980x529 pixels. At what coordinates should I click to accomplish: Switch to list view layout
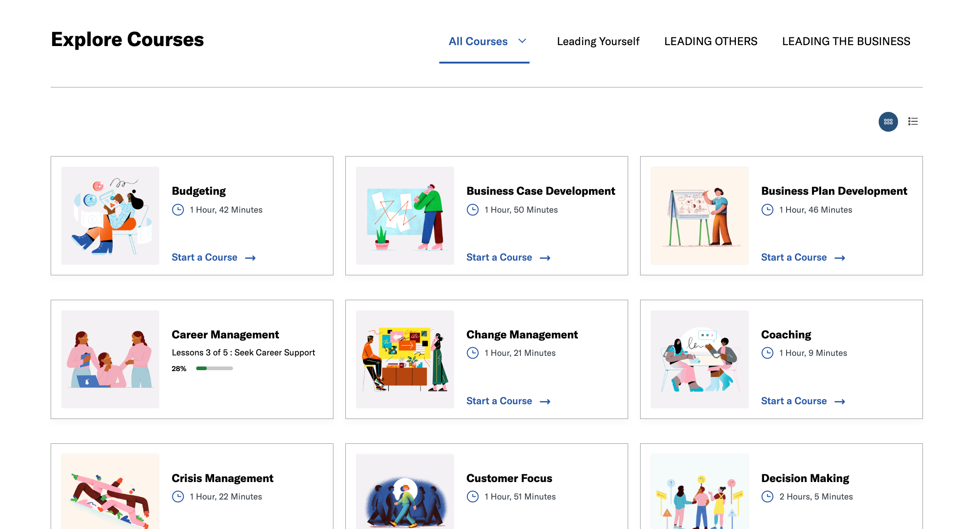[913, 122]
